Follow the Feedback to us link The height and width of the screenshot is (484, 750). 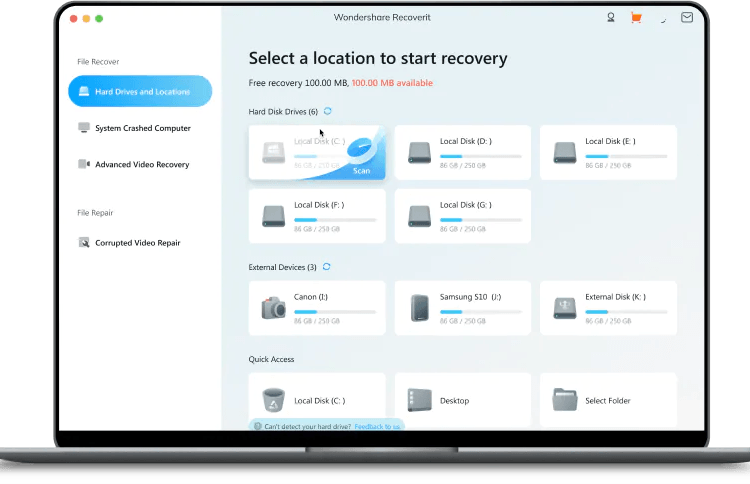tap(377, 427)
